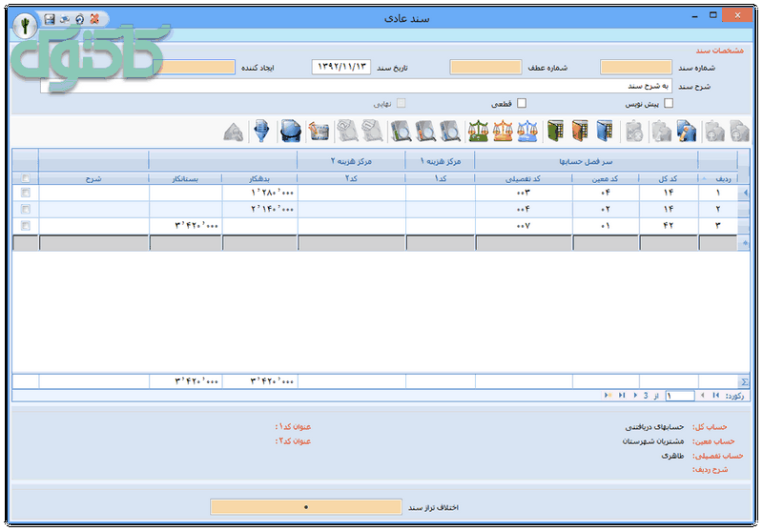Click the سر فصل حسابها group header
This screenshot has height=532, width=763.
[x=586, y=161]
